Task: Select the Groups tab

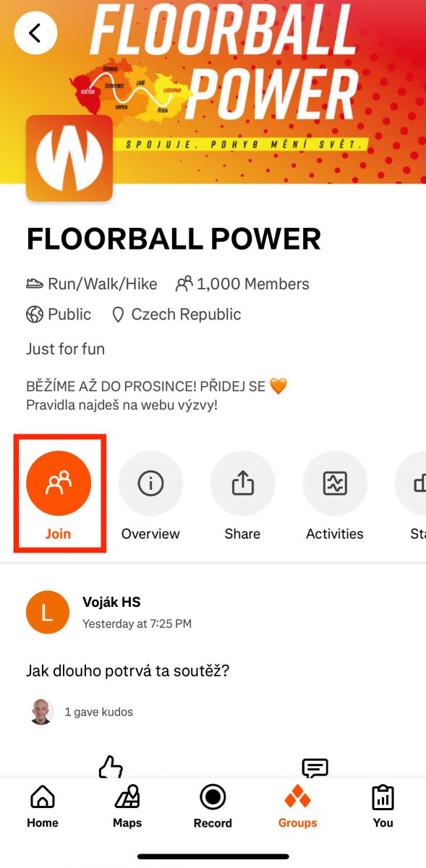Action: (298, 807)
